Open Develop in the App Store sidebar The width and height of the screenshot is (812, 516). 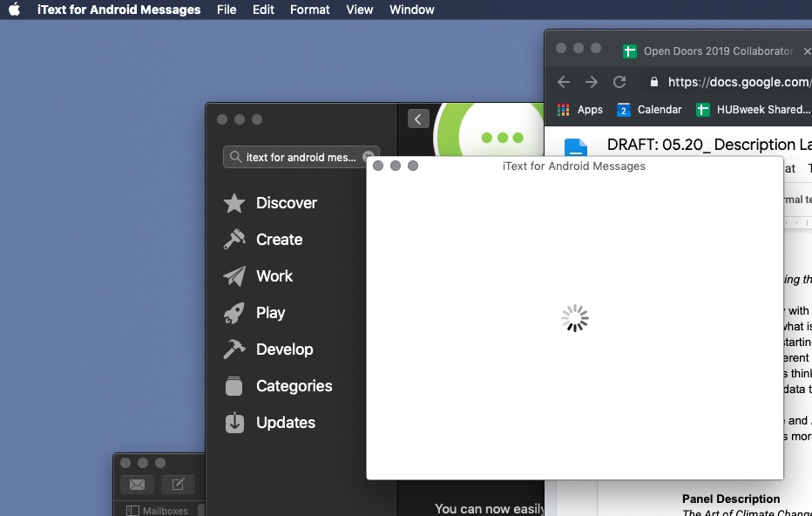(x=268, y=350)
